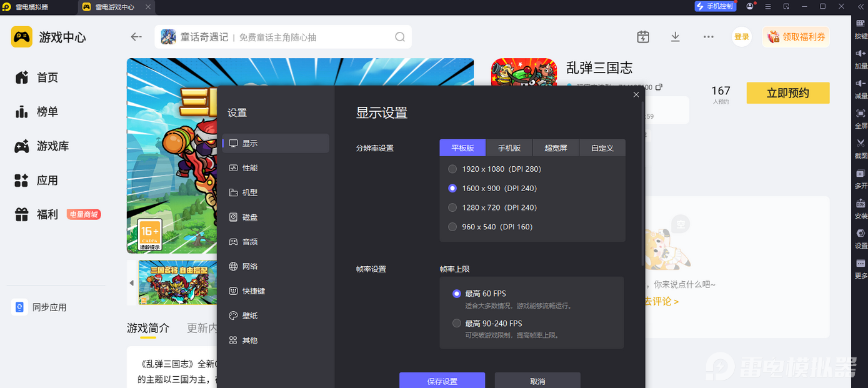Click 游戏中心 logo icon
Screen dimensions: 868x388
[x=22, y=37]
